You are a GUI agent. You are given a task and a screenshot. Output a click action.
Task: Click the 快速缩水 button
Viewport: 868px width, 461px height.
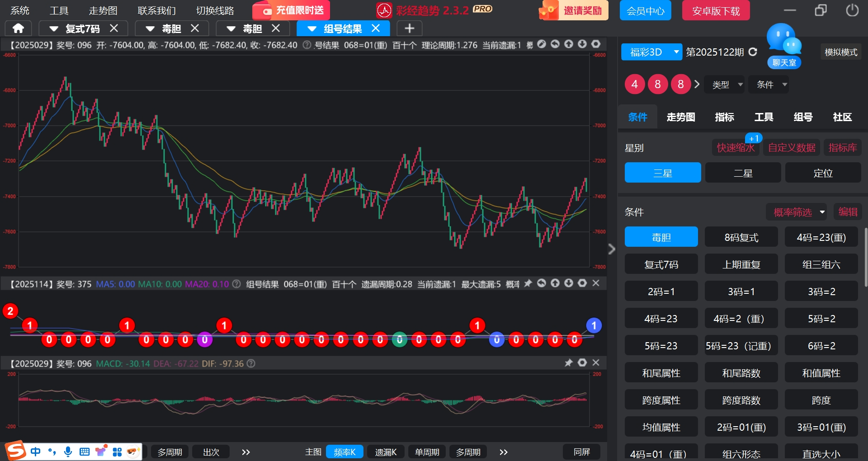click(736, 147)
